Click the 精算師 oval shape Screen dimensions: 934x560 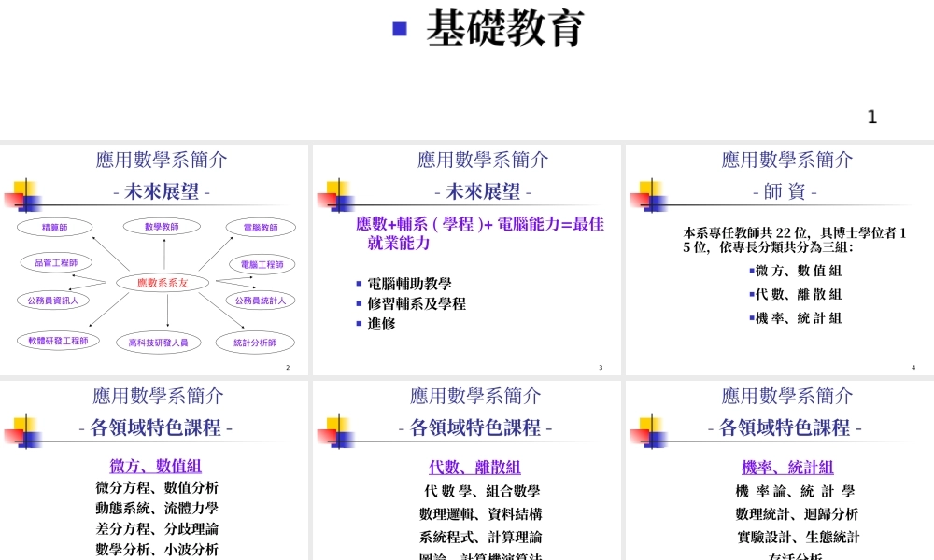56,226
